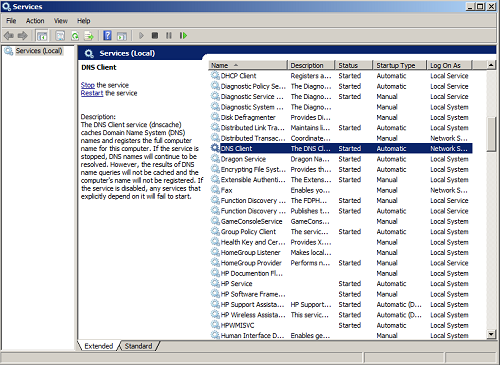Click the Pause Service icon
This screenshot has height=365, width=500.
pos(169,35)
